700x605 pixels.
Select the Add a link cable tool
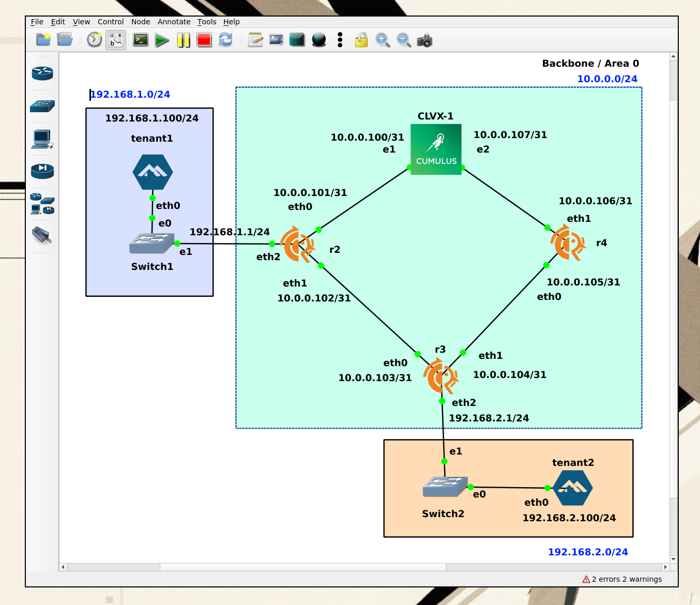(x=42, y=236)
